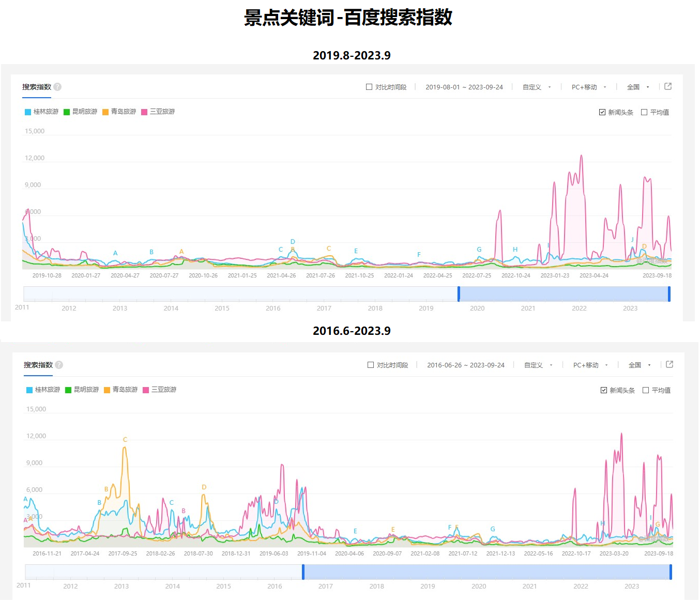Click blue news marker B in upper chart

pos(151,252)
